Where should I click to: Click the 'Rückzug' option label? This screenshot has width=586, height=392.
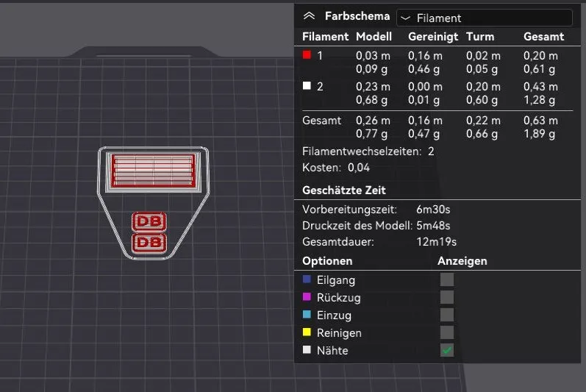pos(339,297)
